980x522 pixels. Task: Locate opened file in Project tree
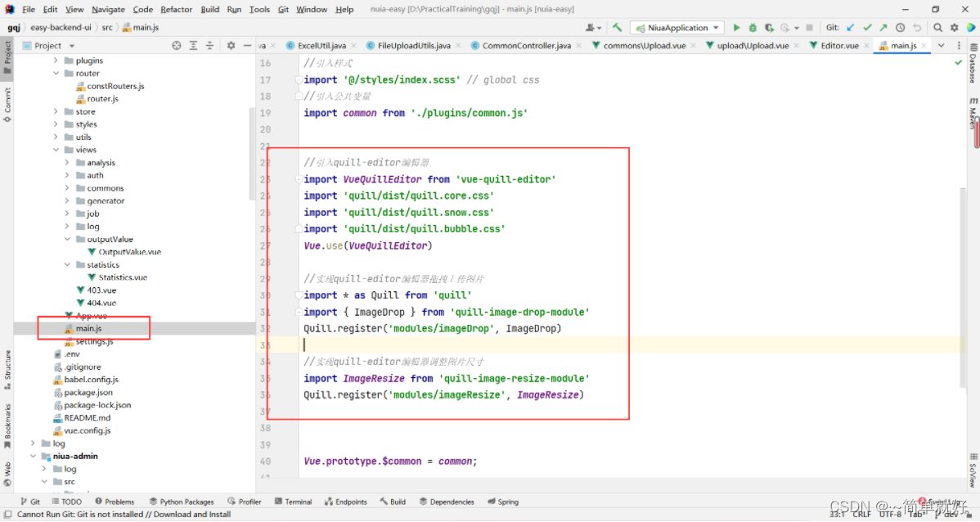[x=177, y=46]
